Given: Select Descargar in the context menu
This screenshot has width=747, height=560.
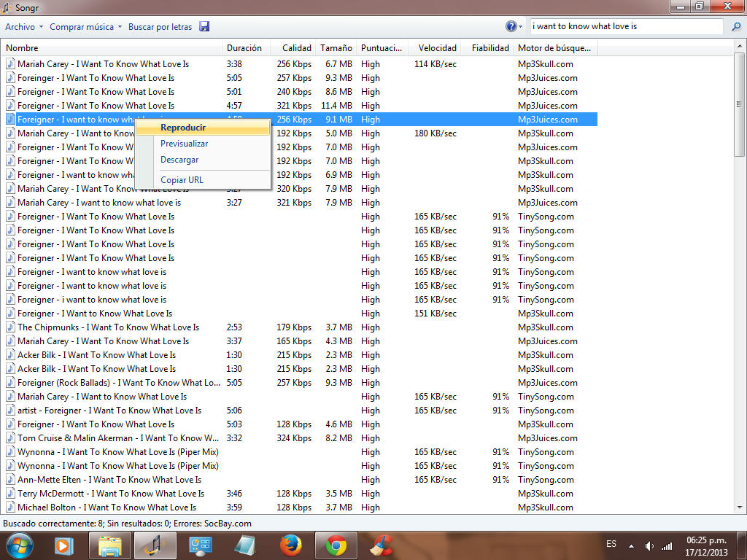Looking at the screenshot, I should point(179,160).
